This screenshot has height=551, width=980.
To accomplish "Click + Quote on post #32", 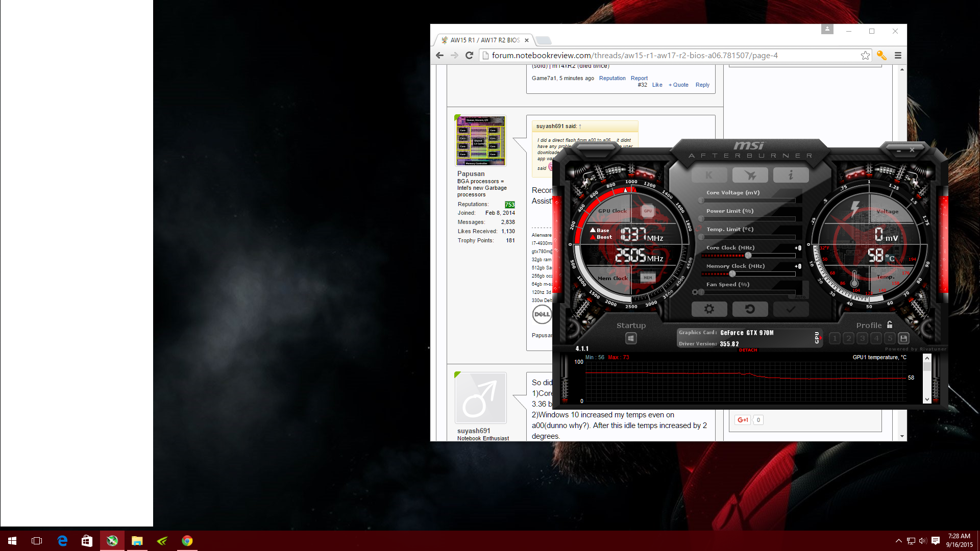I will [678, 85].
